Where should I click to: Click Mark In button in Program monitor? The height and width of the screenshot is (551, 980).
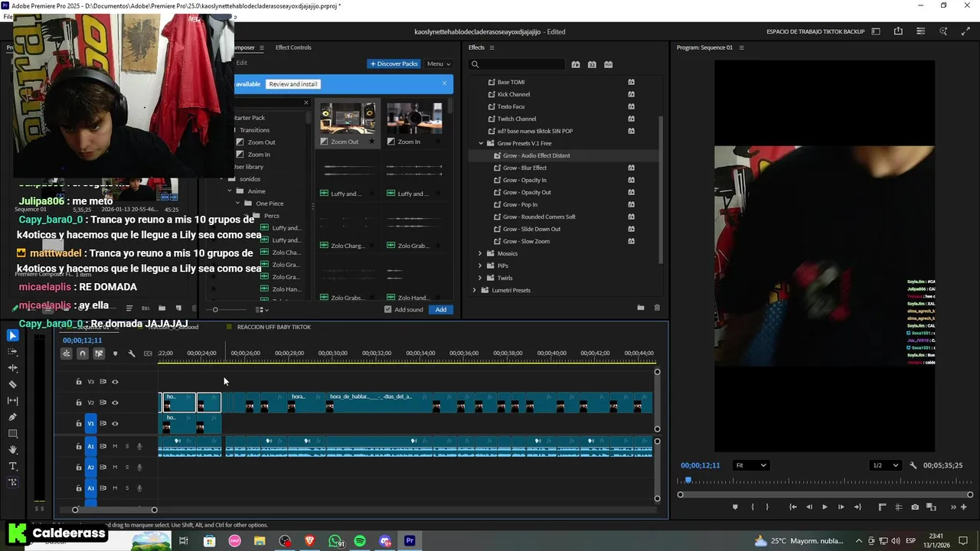[752, 507]
